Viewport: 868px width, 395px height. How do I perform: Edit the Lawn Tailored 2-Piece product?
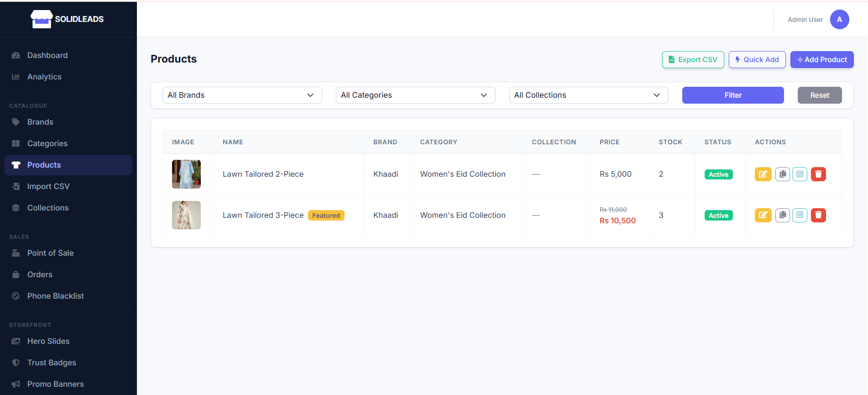(x=763, y=174)
